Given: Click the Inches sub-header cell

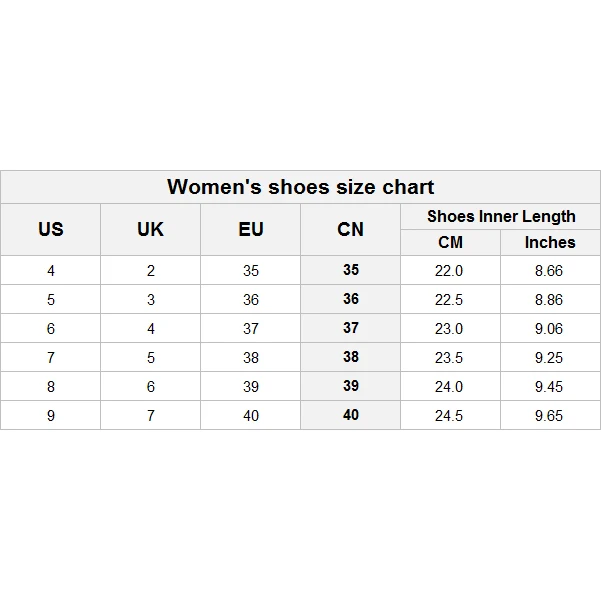Looking at the screenshot, I should [x=550, y=242].
